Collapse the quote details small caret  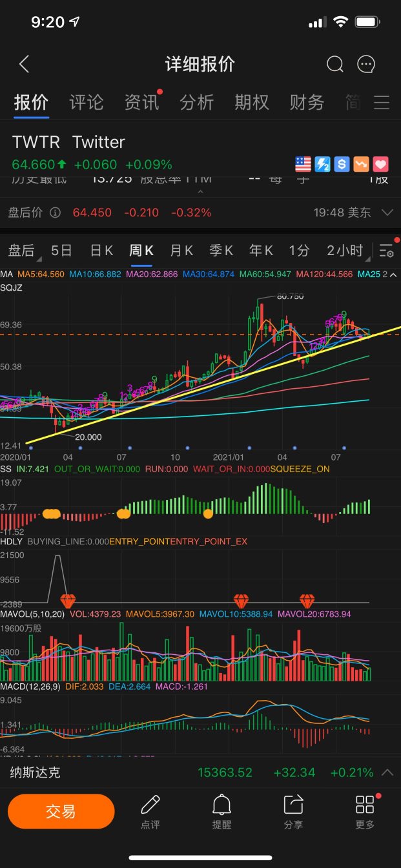click(x=200, y=192)
